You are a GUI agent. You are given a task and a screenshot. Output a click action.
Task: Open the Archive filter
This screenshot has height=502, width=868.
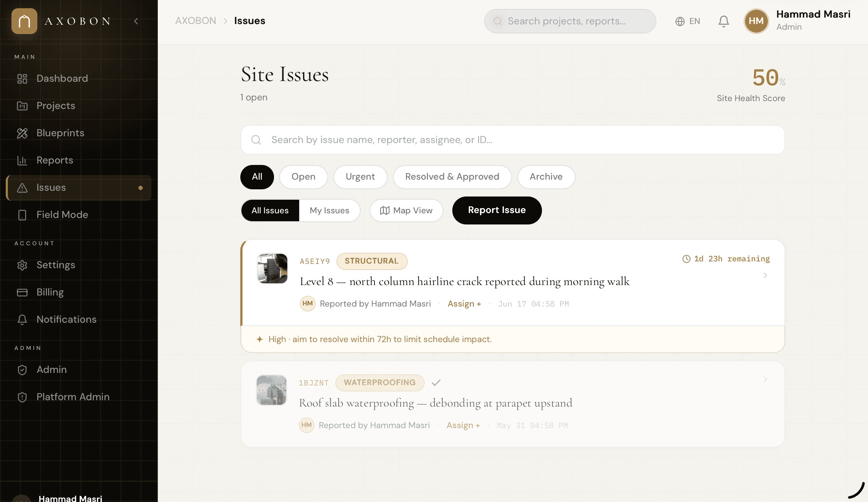click(546, 177)
